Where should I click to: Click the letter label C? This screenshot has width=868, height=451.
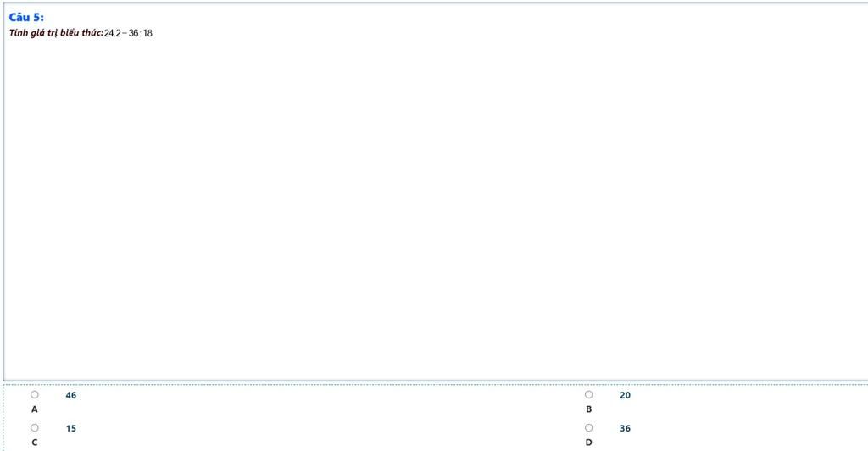point(34,443)
